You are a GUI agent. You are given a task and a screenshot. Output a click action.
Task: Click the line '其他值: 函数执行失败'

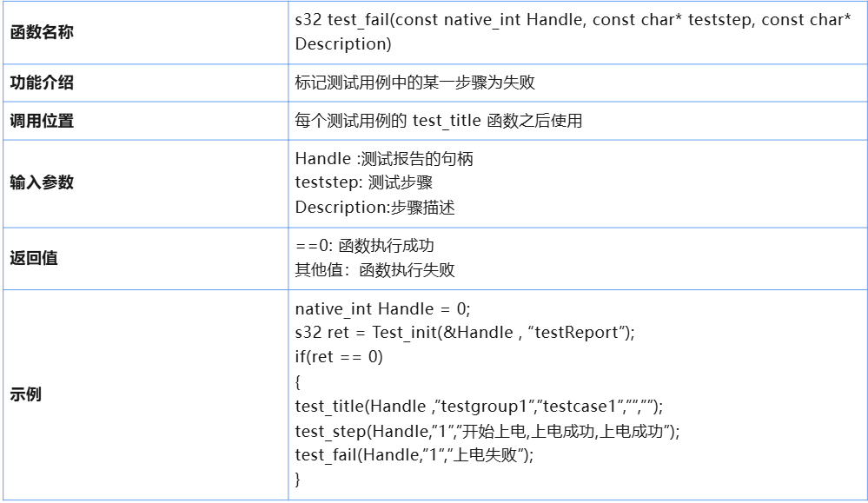pos(374,270)
